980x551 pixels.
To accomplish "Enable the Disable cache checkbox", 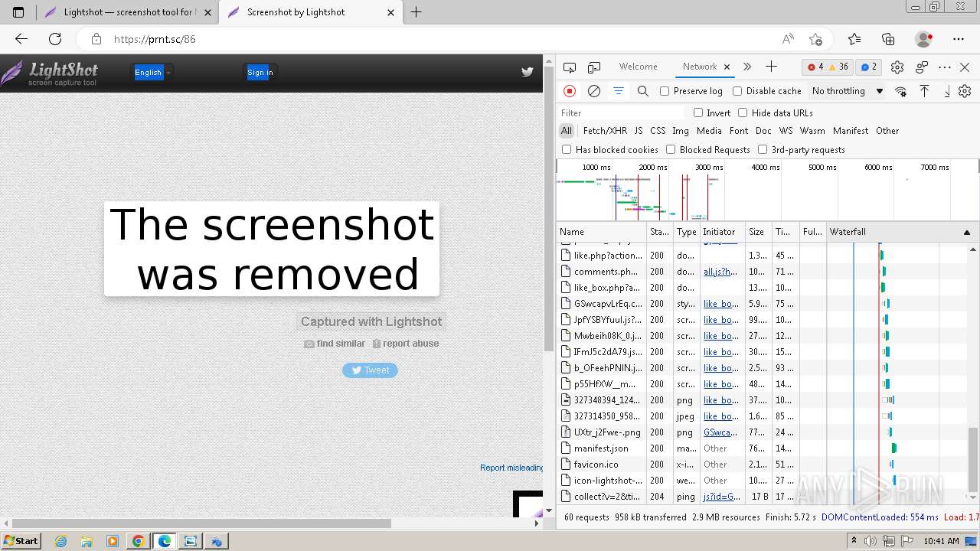I will [737, 91].
